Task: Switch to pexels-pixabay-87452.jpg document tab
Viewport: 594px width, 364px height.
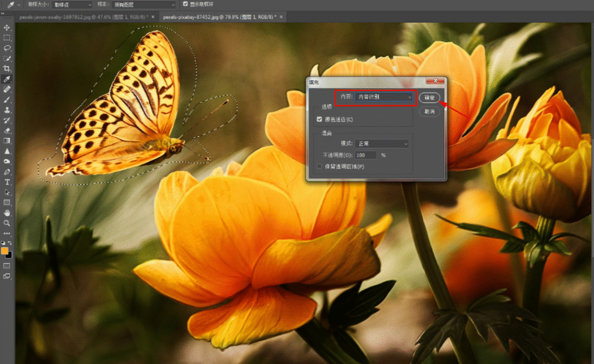Action: click(219, 17)
